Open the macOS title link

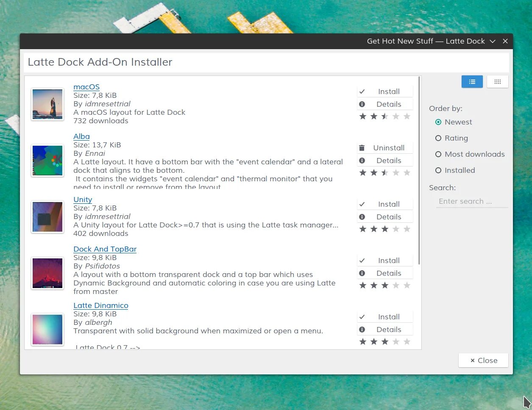86,87
